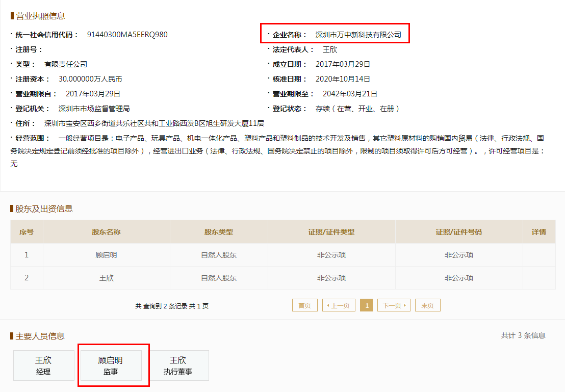Click the 上一页 pagination control

(x=339, y=305)
